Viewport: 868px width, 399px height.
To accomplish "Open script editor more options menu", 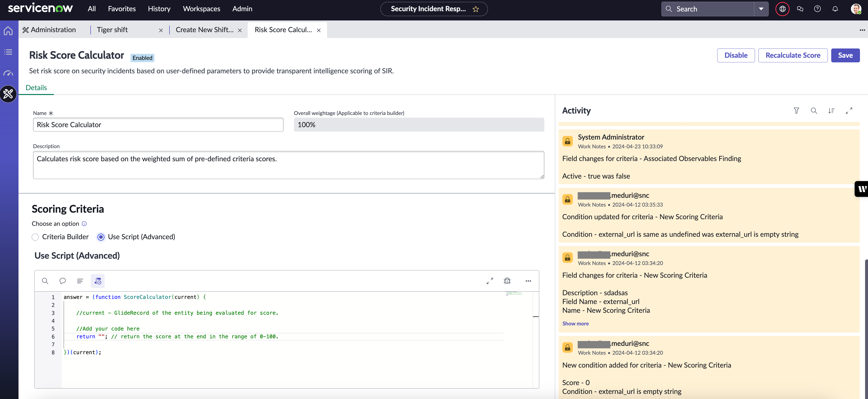I will [528, 281].
